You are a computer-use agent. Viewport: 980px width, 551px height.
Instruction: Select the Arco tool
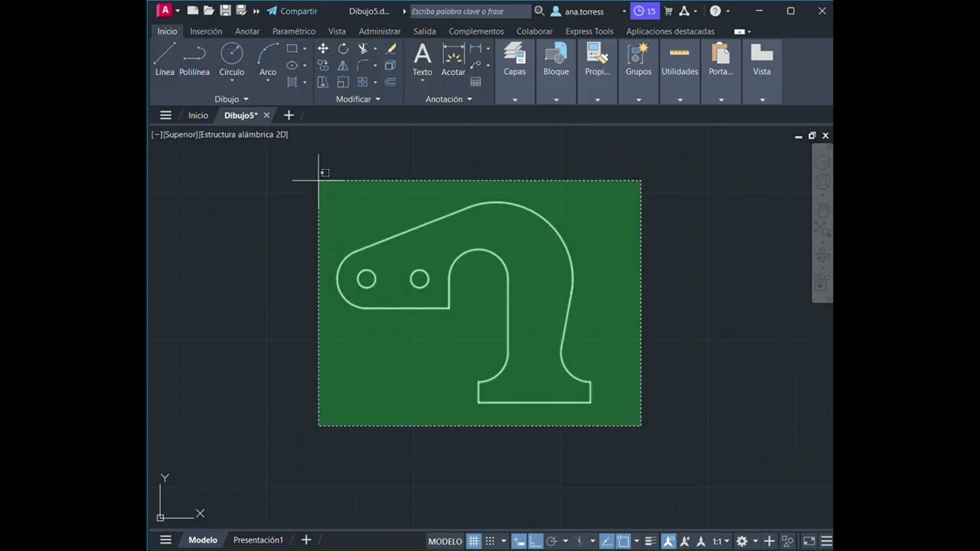coord(267,60)
